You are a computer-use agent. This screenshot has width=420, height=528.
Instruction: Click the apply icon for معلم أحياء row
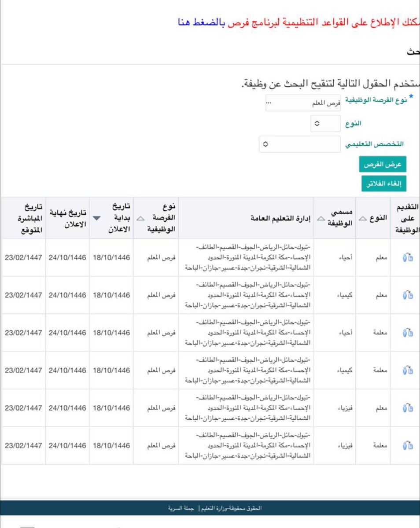[408, 258]
